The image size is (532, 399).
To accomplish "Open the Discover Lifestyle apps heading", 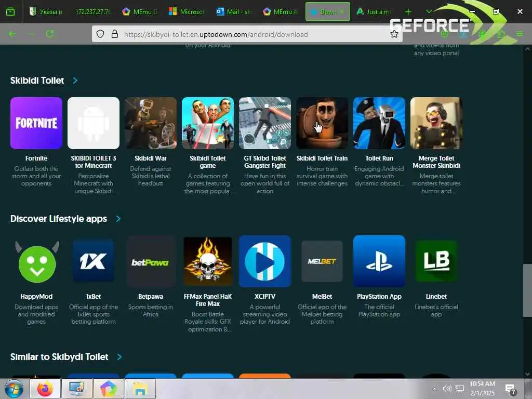I will pos(59,219).
